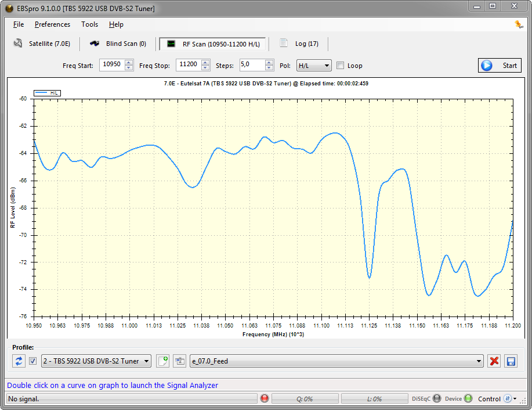Select the RF Scan (10950-11200 H/L) tab
This screenshot has height=410, width=532.
(213, 44)
